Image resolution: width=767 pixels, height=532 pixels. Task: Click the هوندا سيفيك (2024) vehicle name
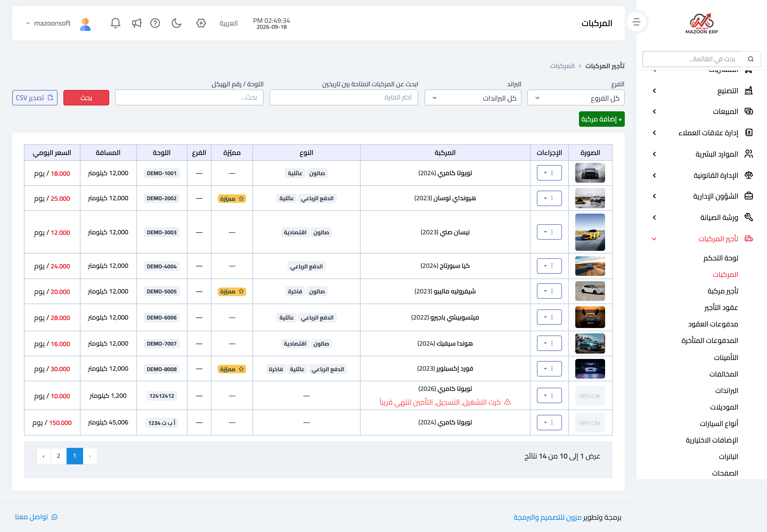tap(445, 344)
